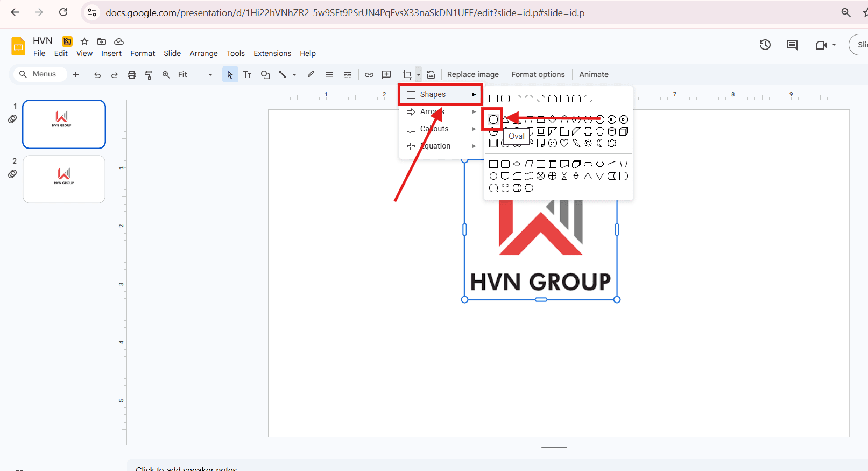Open the Arrange menu
This screenshot has width=868, height=471.
pos(203,53)
